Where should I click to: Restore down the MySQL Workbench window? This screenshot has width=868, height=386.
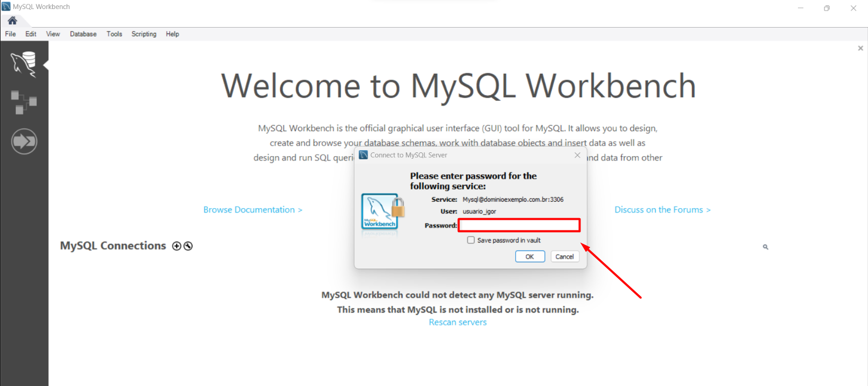827,8
